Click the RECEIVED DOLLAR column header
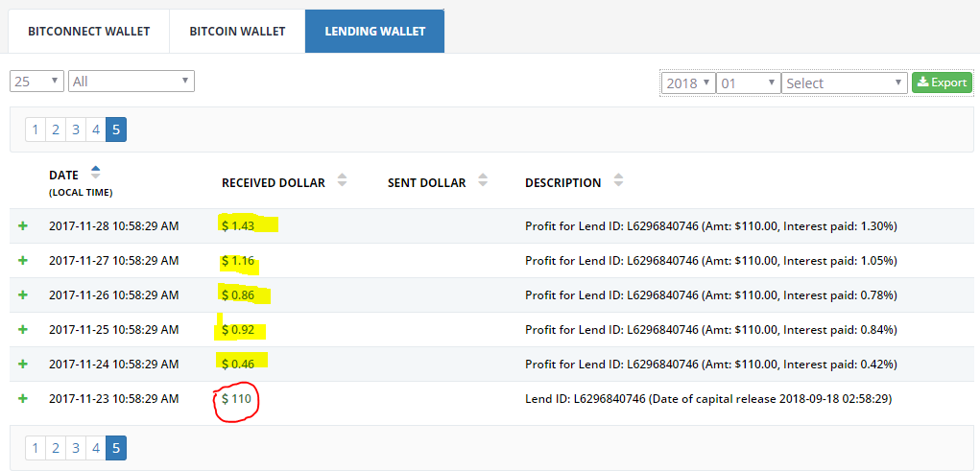This screenshot has width=980, height=471. (x=274, y=183)
